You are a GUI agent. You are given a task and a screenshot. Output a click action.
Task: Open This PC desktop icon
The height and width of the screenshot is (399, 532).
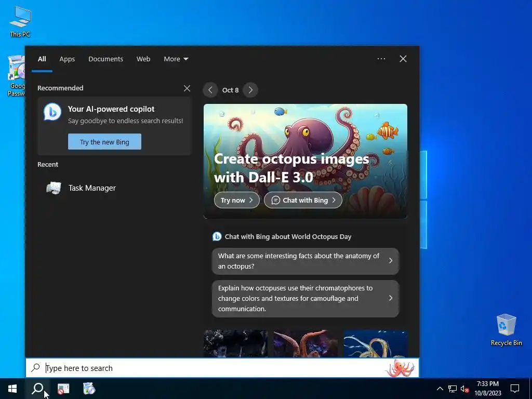[20, 21]
